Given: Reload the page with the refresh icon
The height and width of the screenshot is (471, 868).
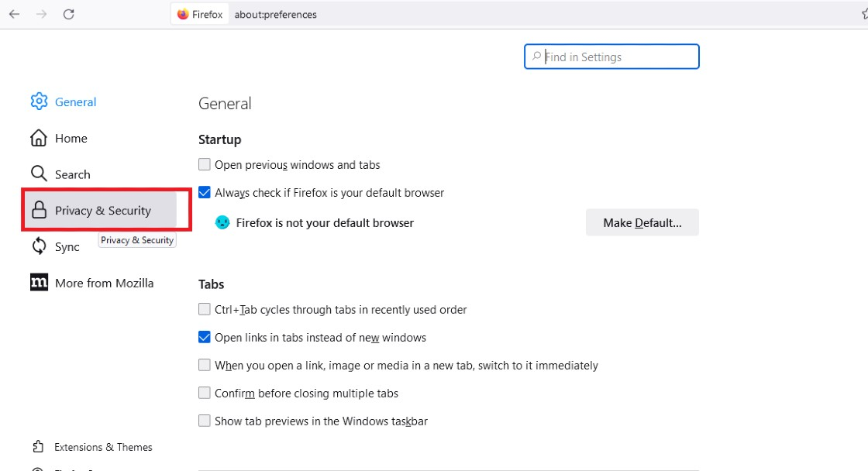Looking at the screenshot, I should tap(69, 15).
